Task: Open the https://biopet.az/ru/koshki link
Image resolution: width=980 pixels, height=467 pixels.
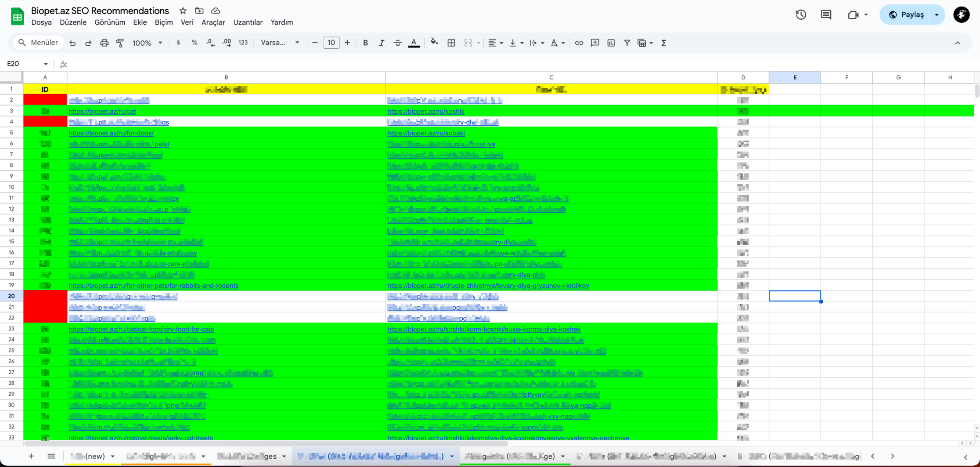Action: (x=425, y=112)
